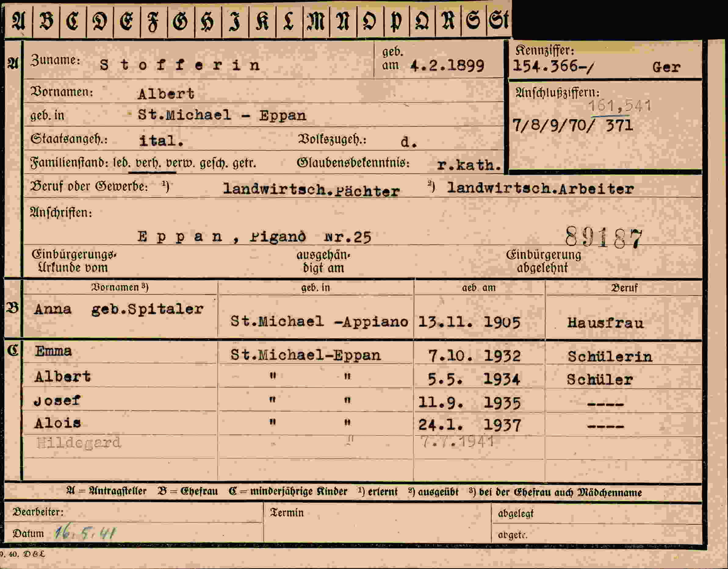Viewport: 728px width, 569px height.
Task: Click the 'Bearbeiter:' field
Action: (134, 512)
